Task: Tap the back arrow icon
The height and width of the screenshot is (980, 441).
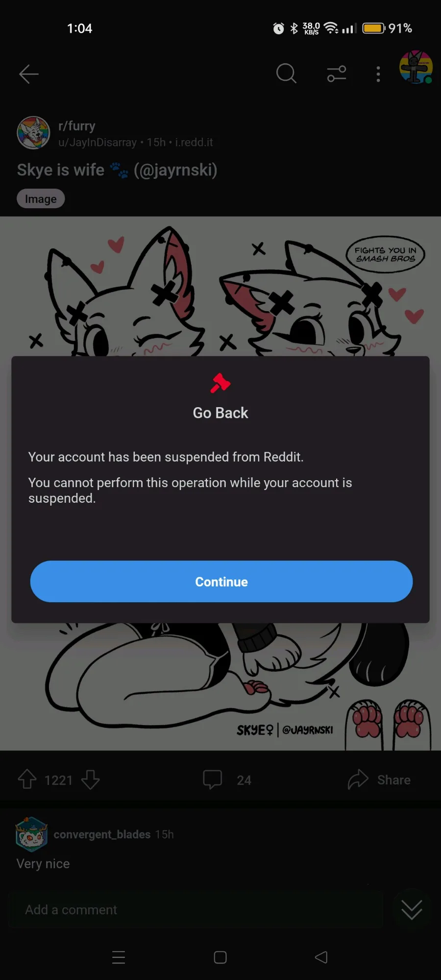Action: 29,74
